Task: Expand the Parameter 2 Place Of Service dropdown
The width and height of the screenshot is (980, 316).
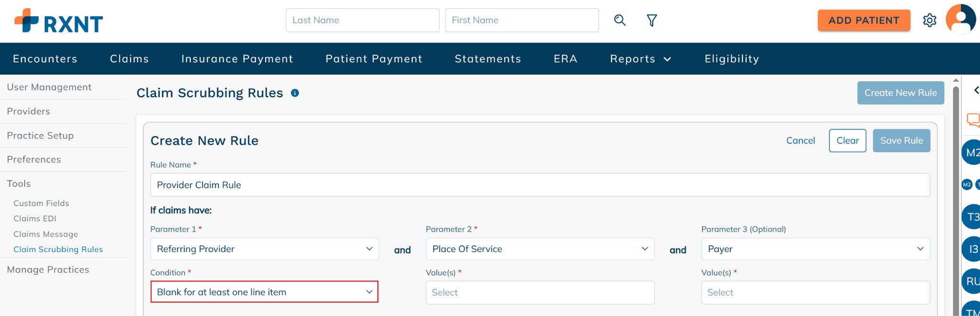Action: (x=540, y=249)
